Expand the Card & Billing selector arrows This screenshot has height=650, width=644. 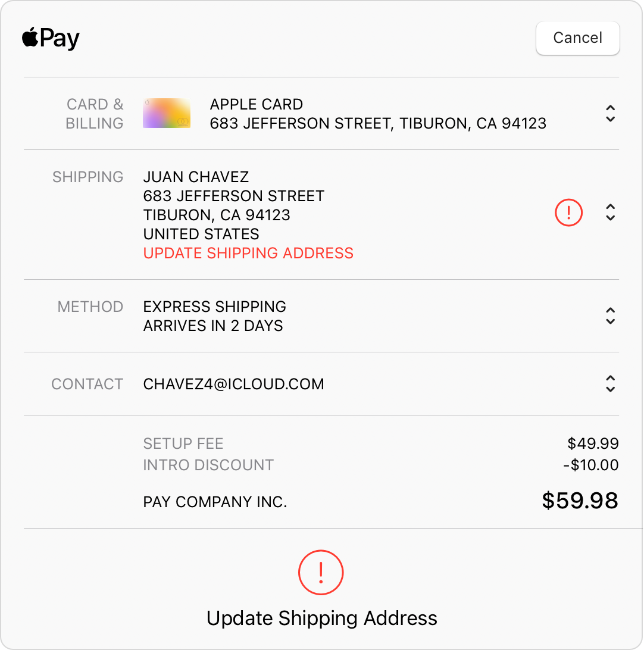click(x=610, y=114)
